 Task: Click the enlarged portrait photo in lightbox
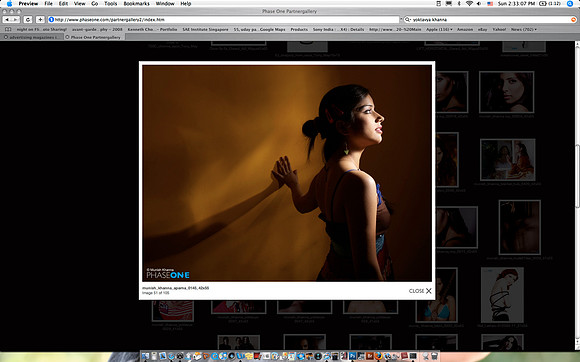(287, 173)
